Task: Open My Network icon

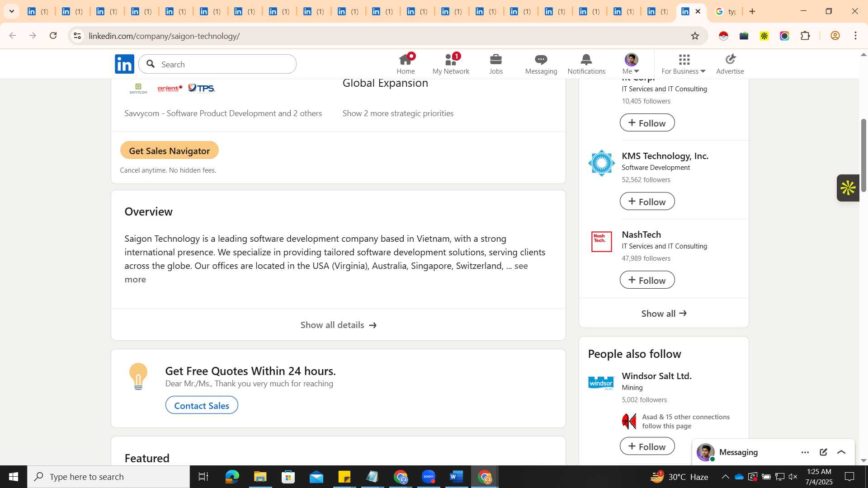Action: click(x=451, y=64)
